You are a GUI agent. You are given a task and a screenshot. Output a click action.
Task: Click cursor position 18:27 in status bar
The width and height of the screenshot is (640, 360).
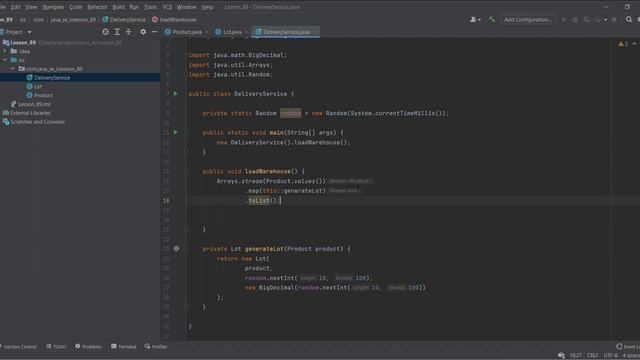pos(576,356)
